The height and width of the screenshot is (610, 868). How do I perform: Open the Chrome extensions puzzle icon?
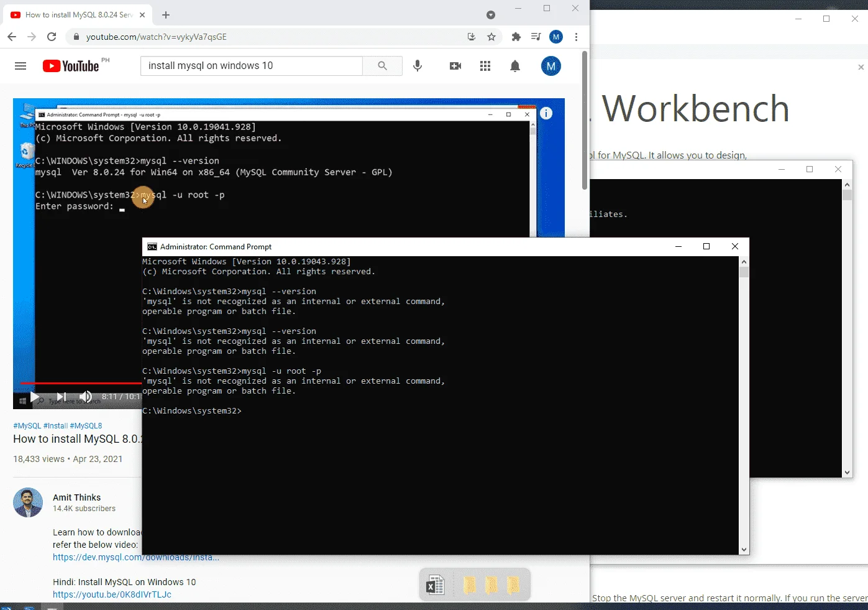pos(516,37)
